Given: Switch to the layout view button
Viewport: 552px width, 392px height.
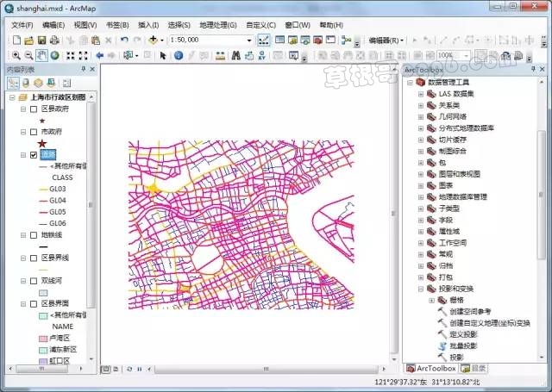Looking at the screenshot, I should tap(116, 369).
